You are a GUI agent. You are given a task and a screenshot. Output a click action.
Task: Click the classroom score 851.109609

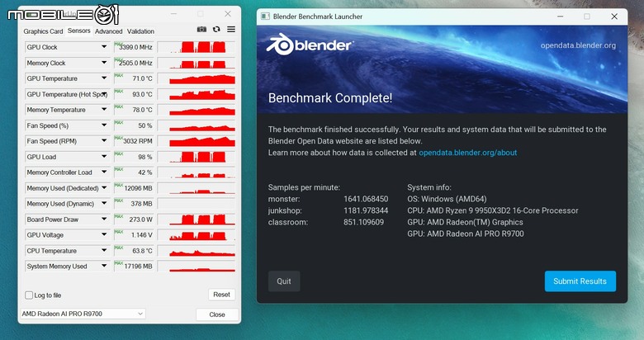coord(363,222)
